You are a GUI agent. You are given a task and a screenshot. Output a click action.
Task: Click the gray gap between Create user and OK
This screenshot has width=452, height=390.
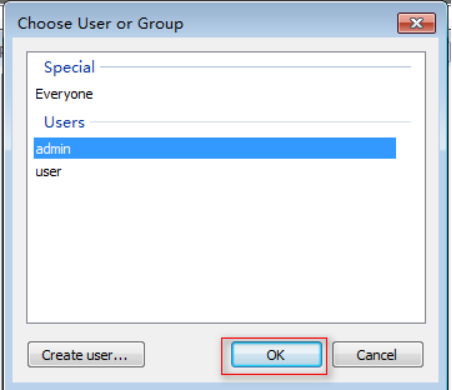pyautogui.click(x=183, y=355)
